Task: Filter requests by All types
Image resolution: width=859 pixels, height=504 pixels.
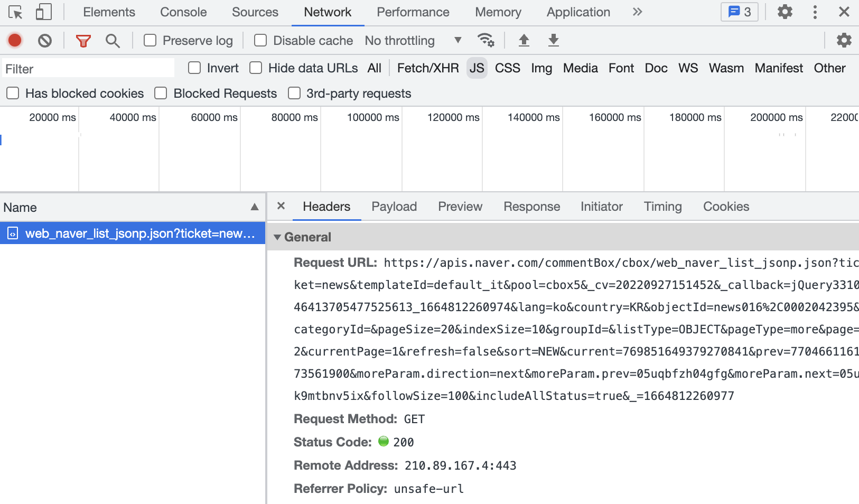Action: [375, 68]
